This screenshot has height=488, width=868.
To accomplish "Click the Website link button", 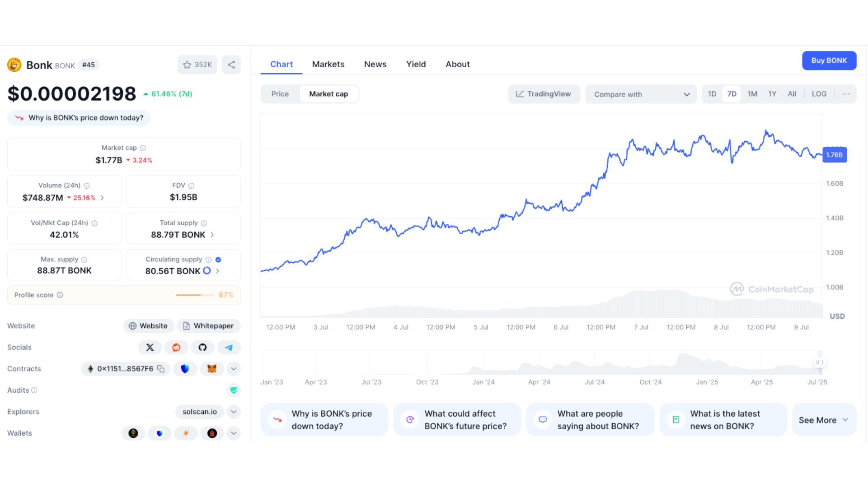I will (x=148, y=326).
